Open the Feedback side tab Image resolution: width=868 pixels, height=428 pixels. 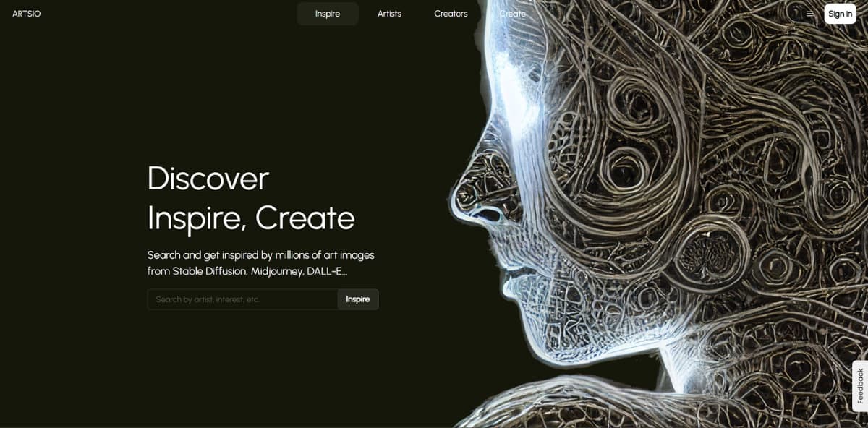click(860, 386)
